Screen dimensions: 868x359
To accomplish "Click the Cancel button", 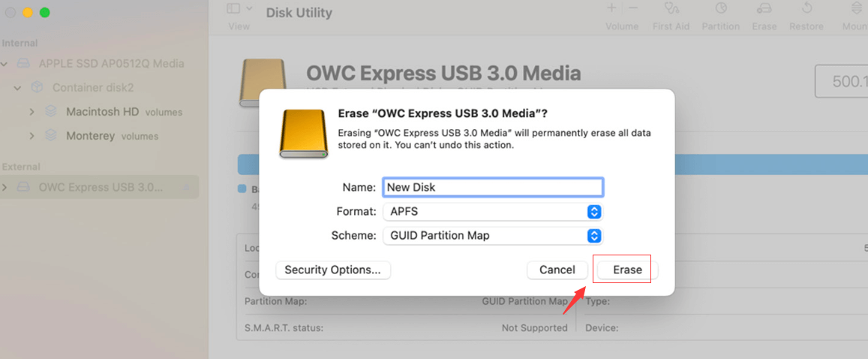I will point(557,270).
